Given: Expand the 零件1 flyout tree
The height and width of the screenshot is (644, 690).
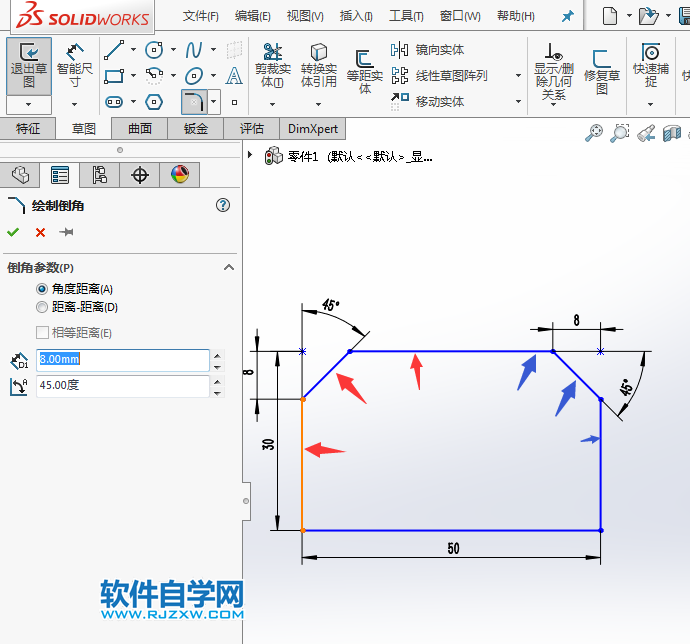Looking at the screenshot, I should 250,155.
